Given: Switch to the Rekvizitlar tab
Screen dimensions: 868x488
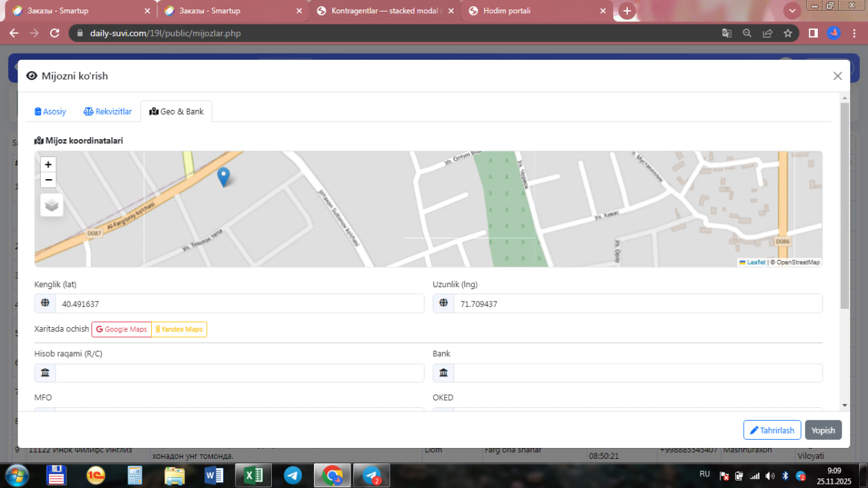Looking at the screenshot, I should [x=107, y=111].
